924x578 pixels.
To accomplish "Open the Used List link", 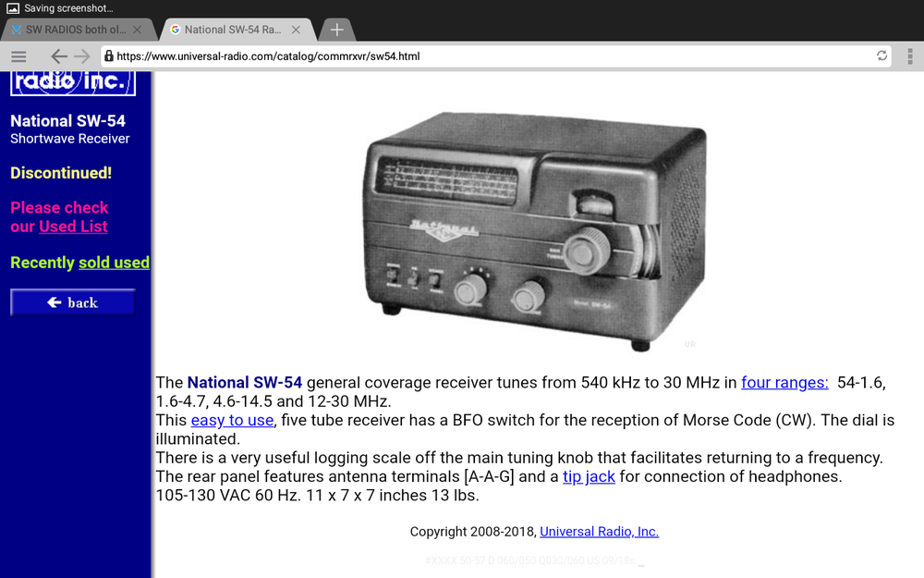I will tap(73, 227).
